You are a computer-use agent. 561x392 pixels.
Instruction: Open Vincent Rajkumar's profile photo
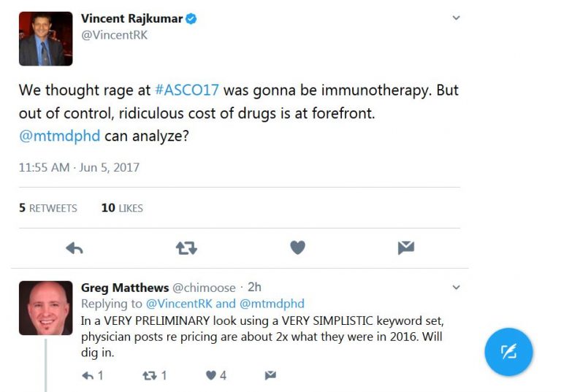tap(46, 39)
